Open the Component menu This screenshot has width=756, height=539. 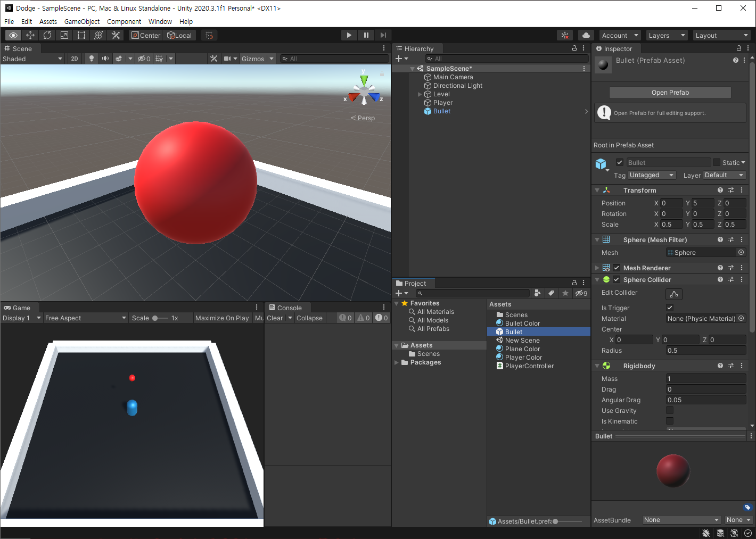[x=124, y=21]
